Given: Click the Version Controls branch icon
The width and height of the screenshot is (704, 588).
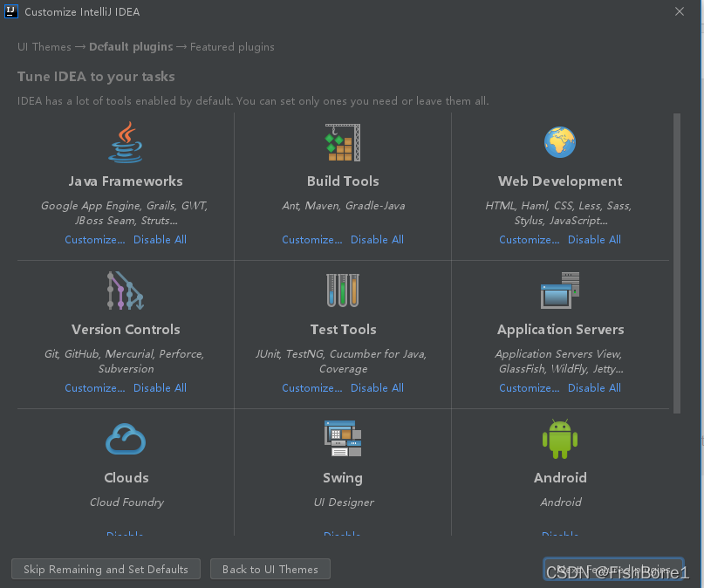Looking at the screenshot, I should pos(126,291).
